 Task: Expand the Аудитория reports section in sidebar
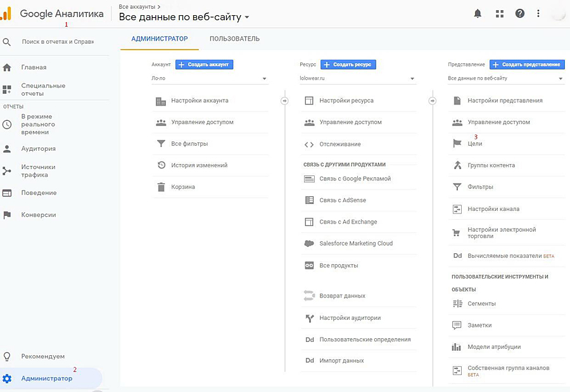(38, 149)
